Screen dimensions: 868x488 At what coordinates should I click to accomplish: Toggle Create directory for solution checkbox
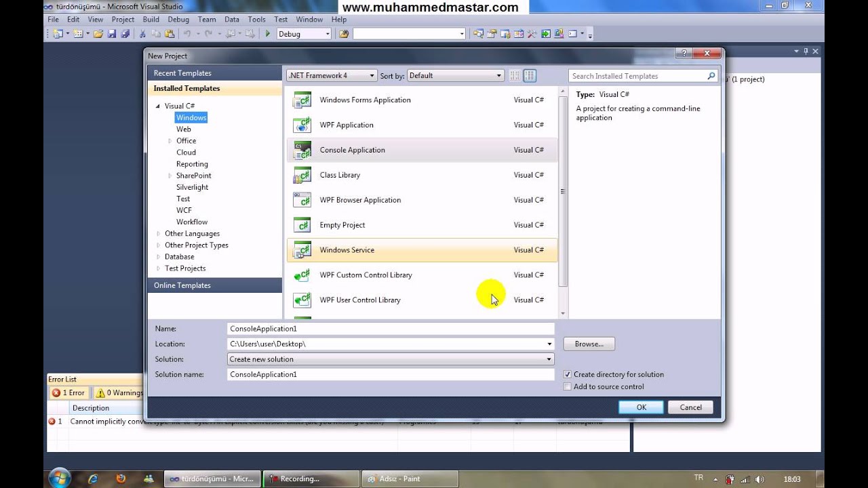pos(568,374)
